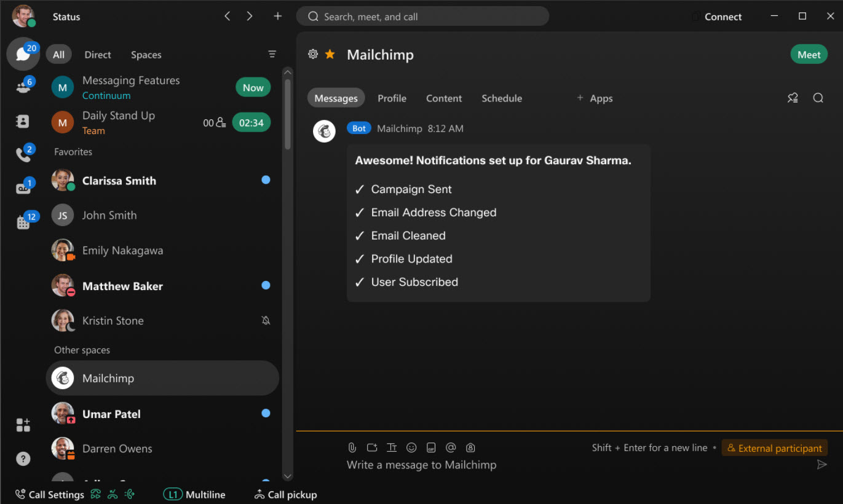The width and height of the screenshot is (843, 504).
Task: Open Emily Nakagawa conversation
Action: tap(162, 251)
